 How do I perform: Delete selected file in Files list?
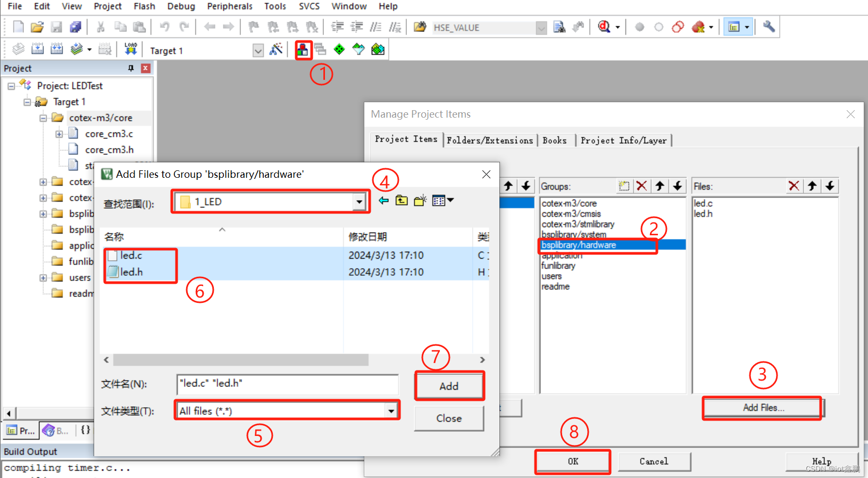[x=794, y=186]
